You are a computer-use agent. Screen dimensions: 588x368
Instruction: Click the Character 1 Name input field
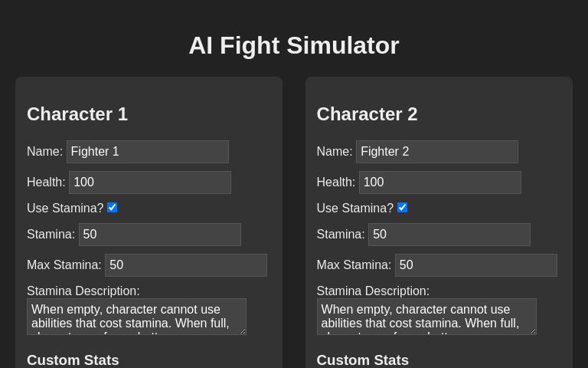147,152
